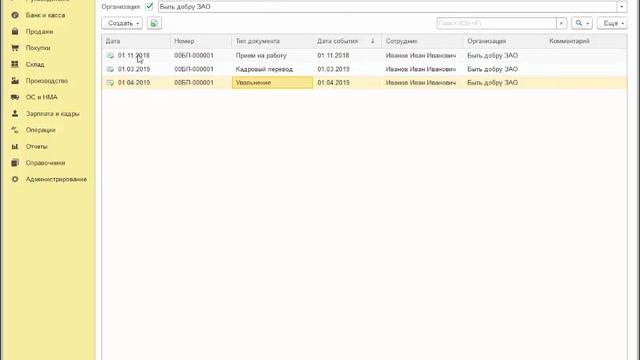Screen dimensions: 640x360
Task: Click Иванов Иван Иванович in Прием на работу row
Action: (421, 56)
